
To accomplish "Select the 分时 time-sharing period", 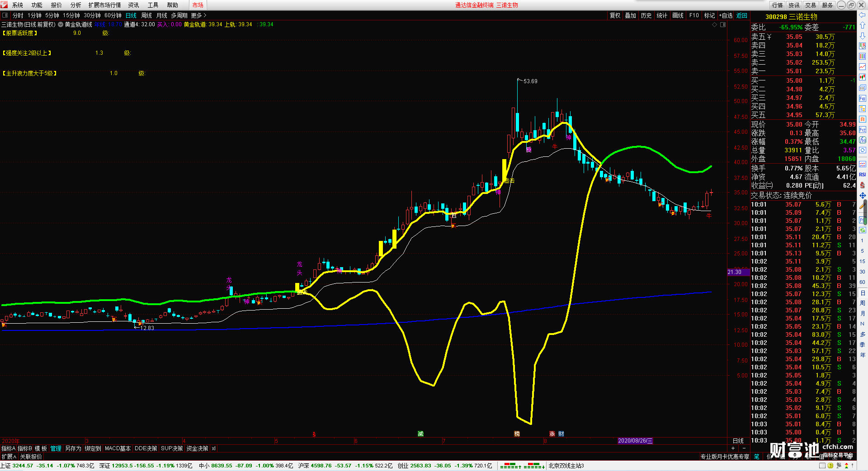I will 18,15.
